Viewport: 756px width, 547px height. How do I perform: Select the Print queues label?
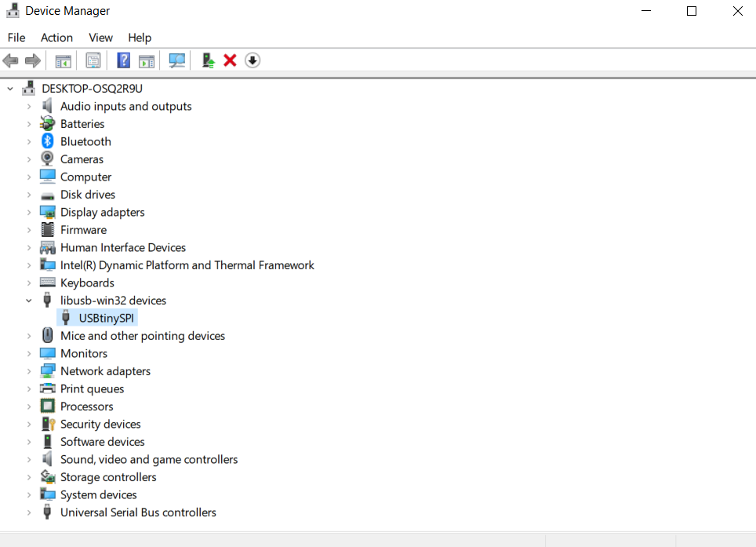pos(92,388)
